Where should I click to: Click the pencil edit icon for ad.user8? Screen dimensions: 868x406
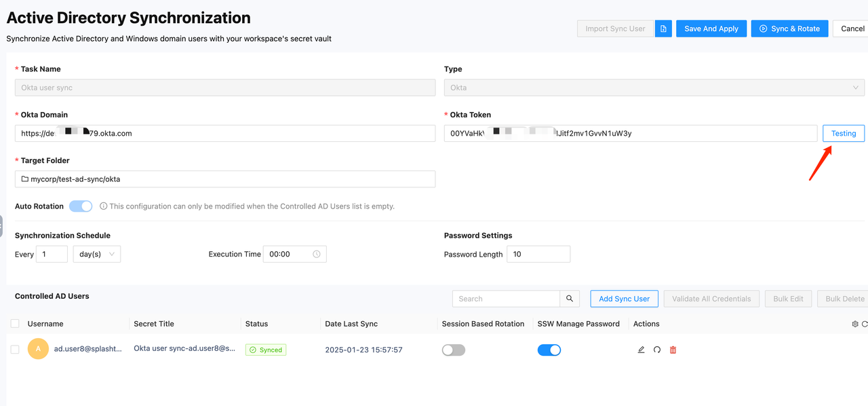tap(641, 350)
